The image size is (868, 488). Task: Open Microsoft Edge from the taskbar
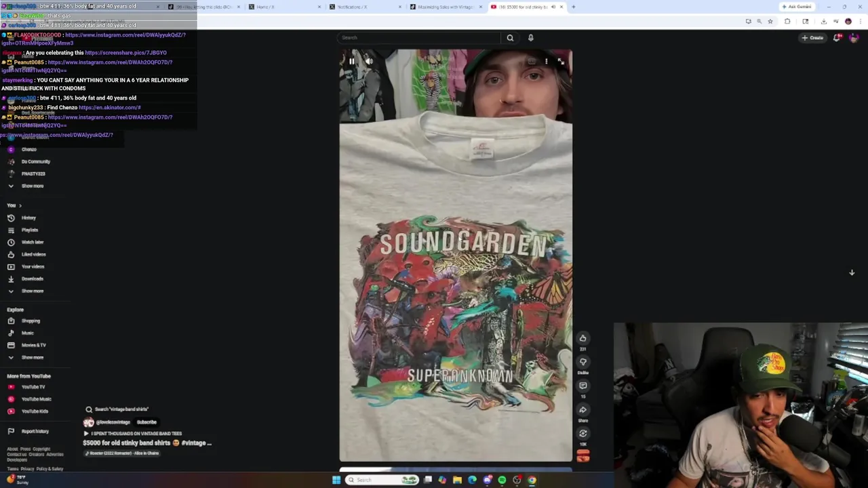pos(472,480)
